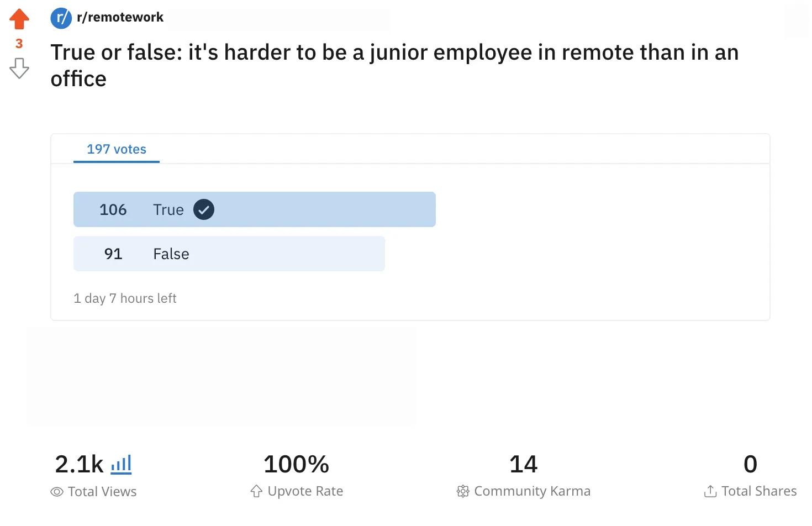Open the r/remotework subreddit link

pyautogui.click(x=120, y=18)
